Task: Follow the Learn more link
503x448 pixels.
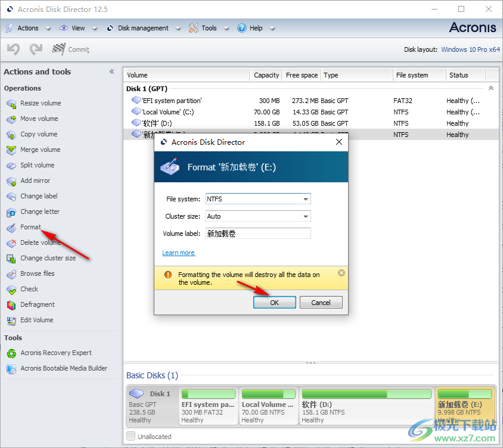Action: tap(178, 253)
